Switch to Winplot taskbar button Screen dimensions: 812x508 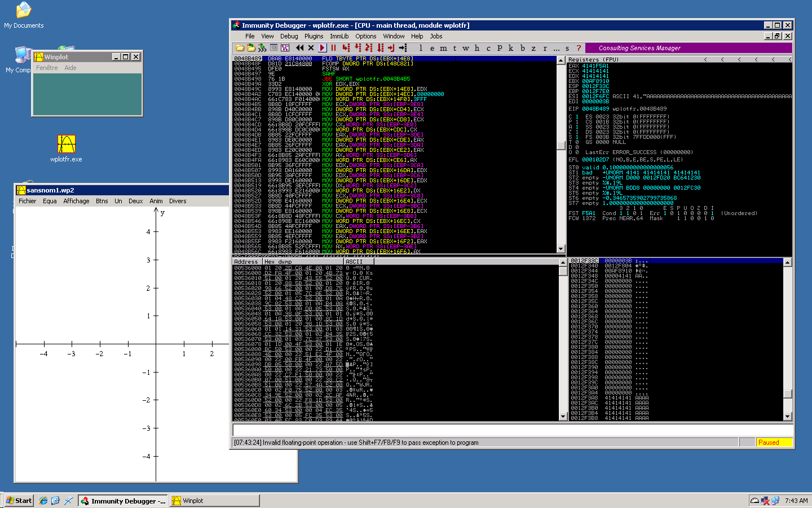(214, 501)
